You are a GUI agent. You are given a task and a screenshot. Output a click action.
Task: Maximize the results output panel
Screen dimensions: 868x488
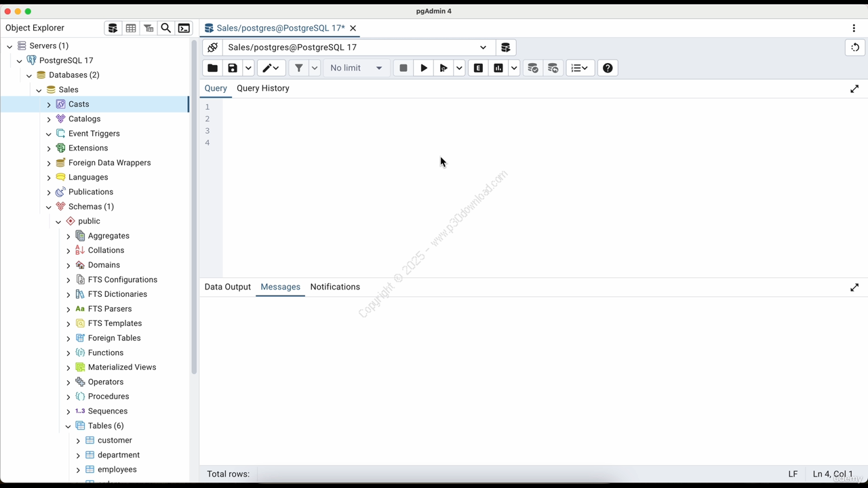coord(854,287)
